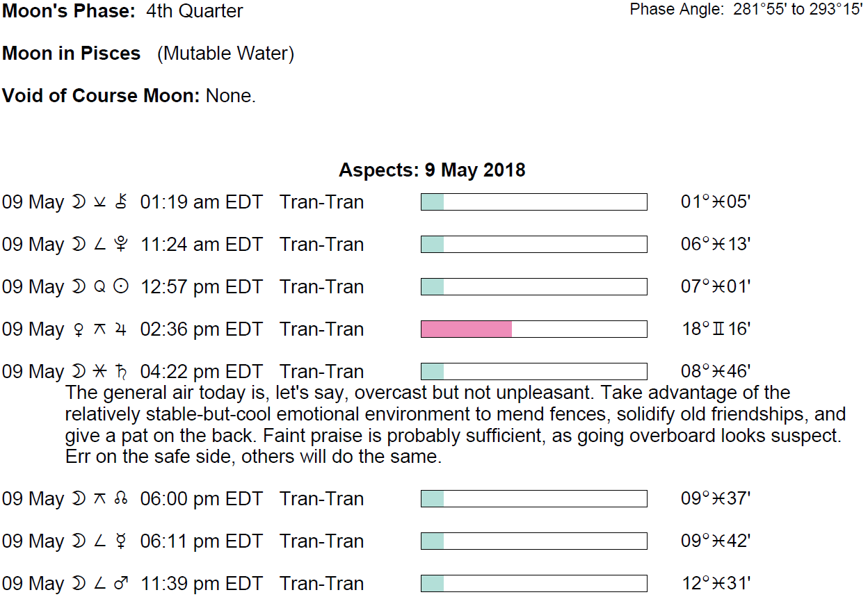Click the Chiron glyph in the 01:19 am aspect
868x597 pixels.
coord(122,202)
